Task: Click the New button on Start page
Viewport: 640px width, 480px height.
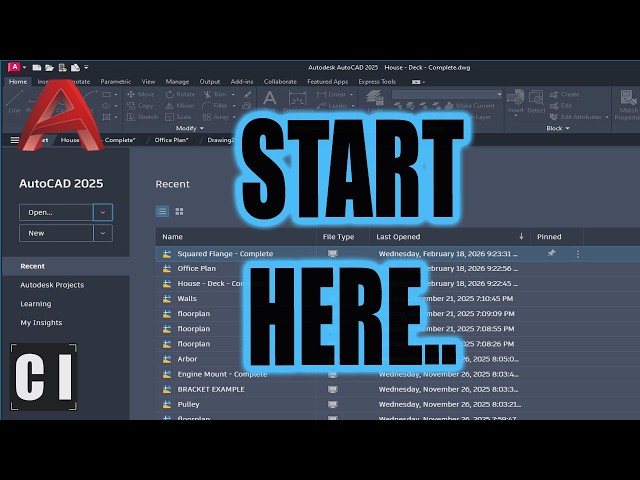Action: pyautogui.click(x=56, y=233)
